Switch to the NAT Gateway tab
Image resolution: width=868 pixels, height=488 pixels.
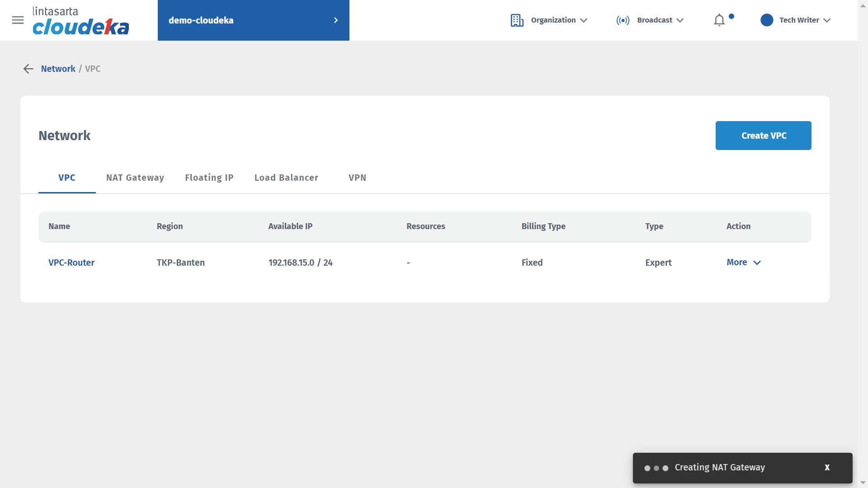(x=135, y=178)
